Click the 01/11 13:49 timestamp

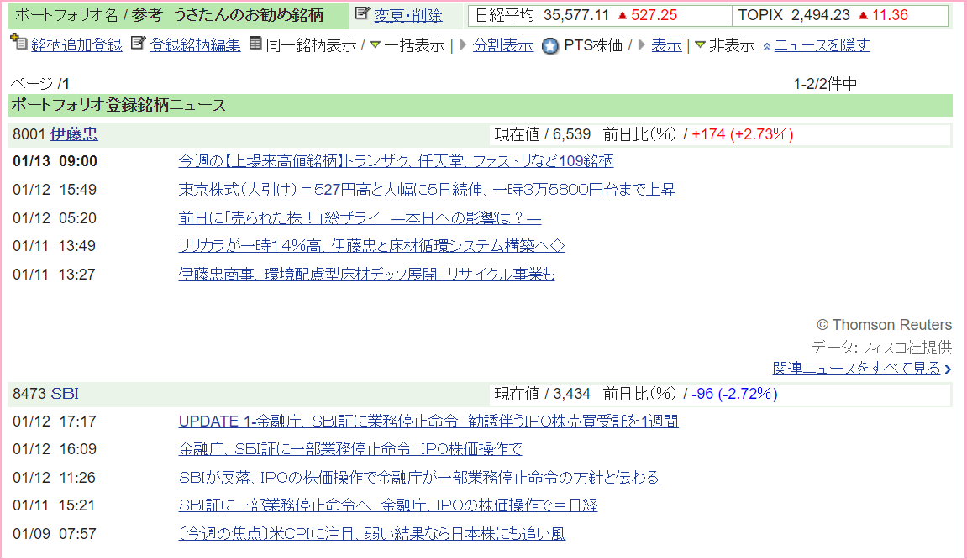pyautogui.click(x=55, y=246)
